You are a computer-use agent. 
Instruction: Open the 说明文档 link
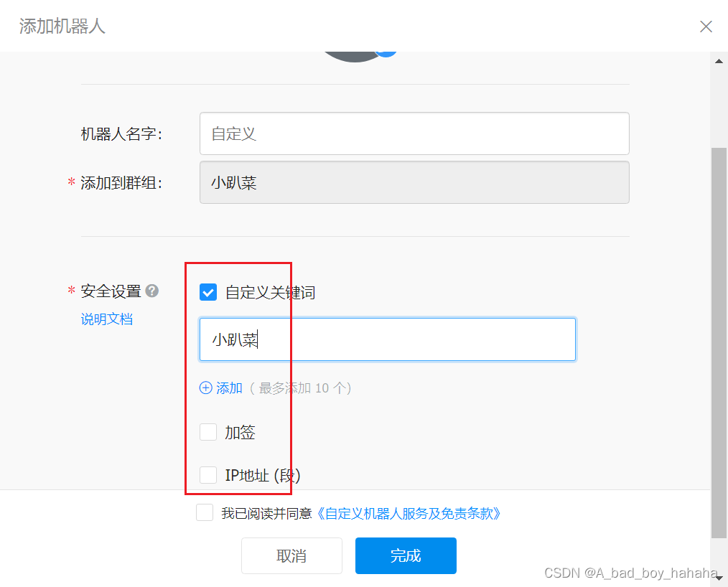107,319
